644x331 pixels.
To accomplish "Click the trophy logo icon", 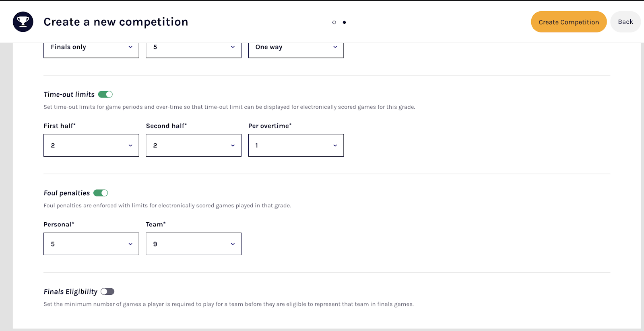I will (x=23, y=22).
